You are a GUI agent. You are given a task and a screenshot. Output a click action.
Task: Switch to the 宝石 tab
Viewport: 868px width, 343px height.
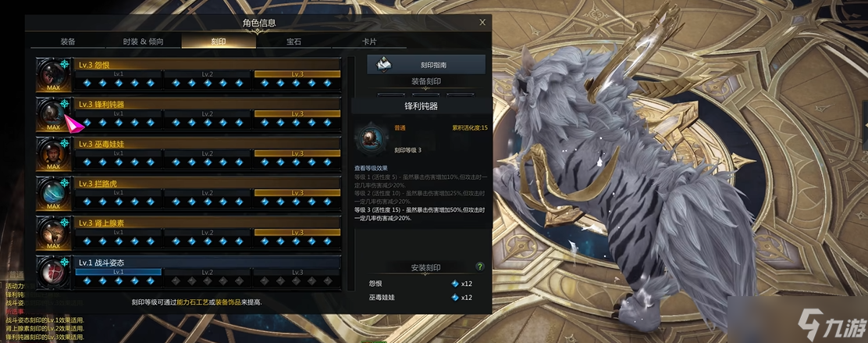coord(294,41)
